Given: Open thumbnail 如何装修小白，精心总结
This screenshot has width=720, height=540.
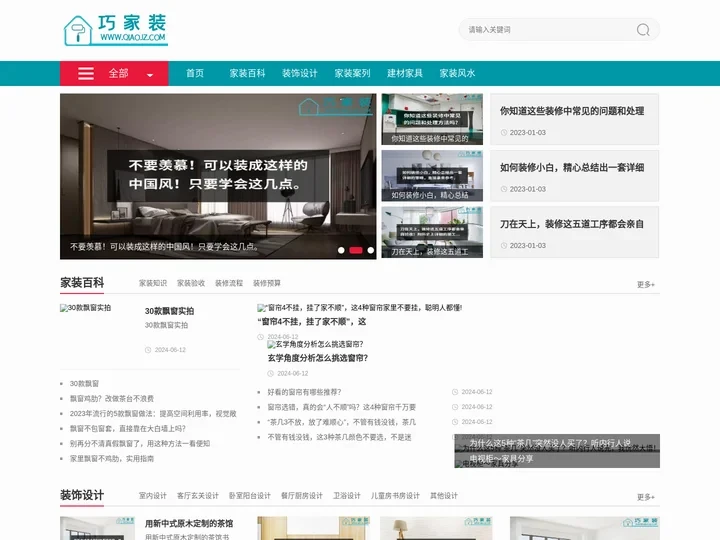Looking at the screenshot, I should (432, 176).
